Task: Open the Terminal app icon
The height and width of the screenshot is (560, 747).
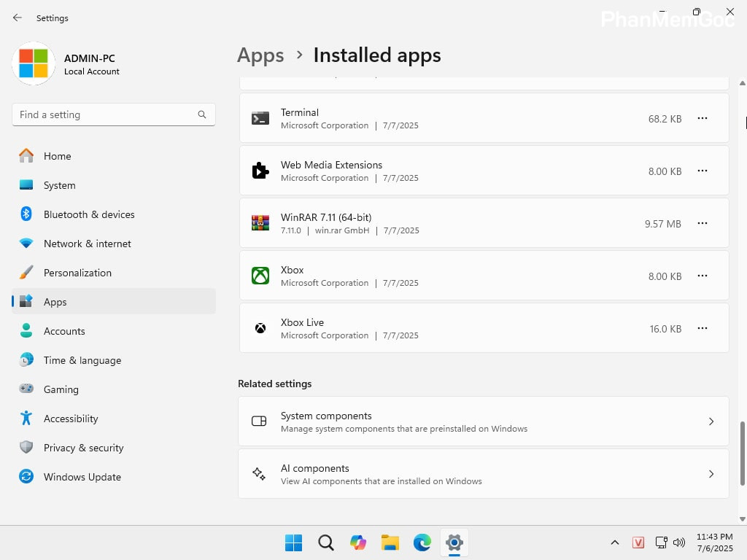Action: pyautogui.click(x=260, y=117)
